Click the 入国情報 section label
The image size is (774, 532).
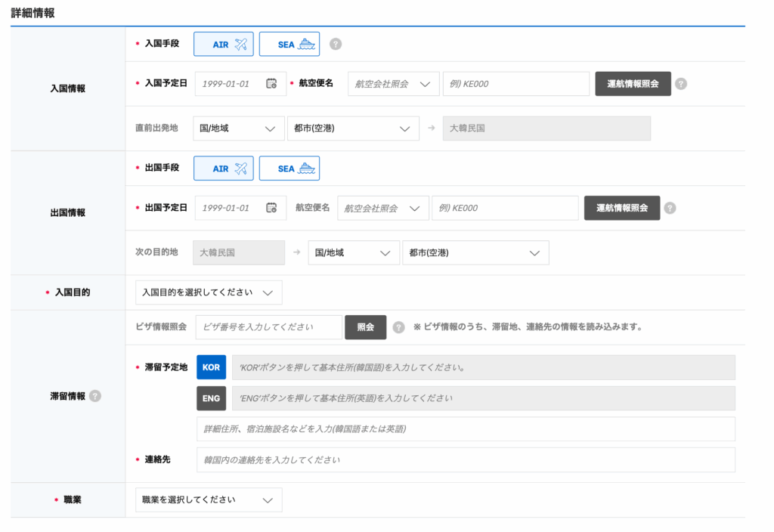pos(67,89)
